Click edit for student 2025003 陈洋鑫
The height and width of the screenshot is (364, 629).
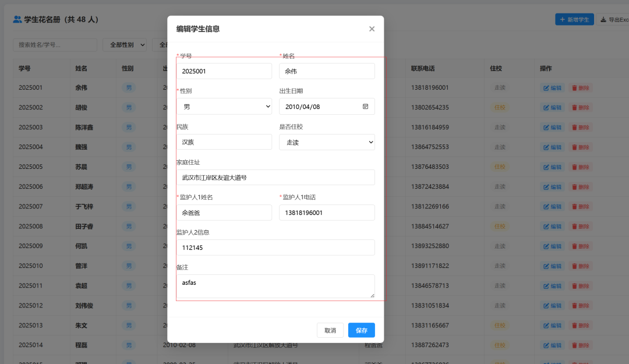(x=552, y=128)
